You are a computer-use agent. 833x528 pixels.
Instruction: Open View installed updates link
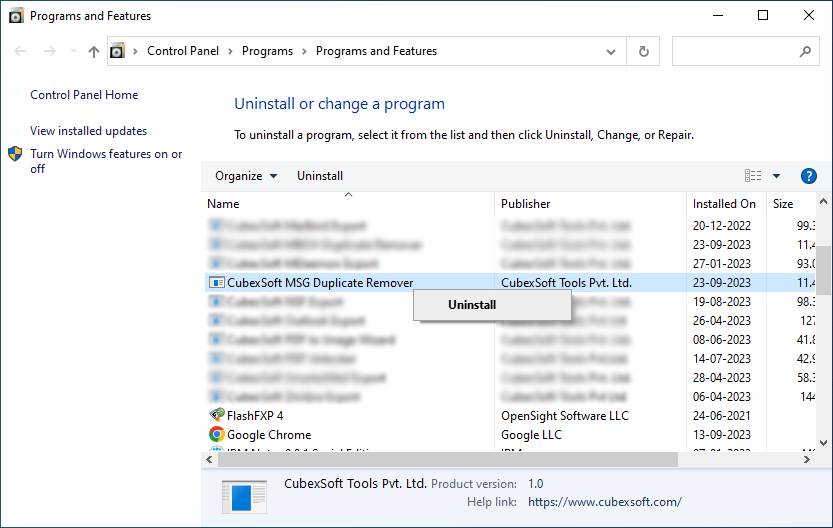[x=89, y=131]
